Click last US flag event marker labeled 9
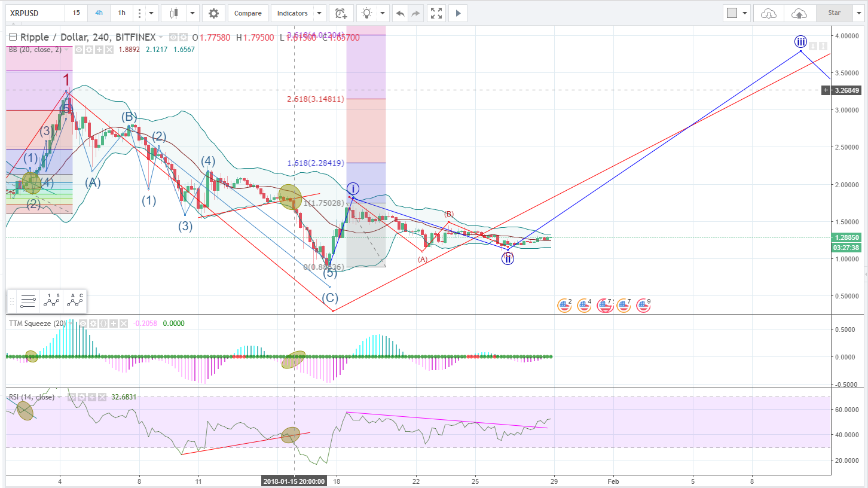 click(643, 306)
